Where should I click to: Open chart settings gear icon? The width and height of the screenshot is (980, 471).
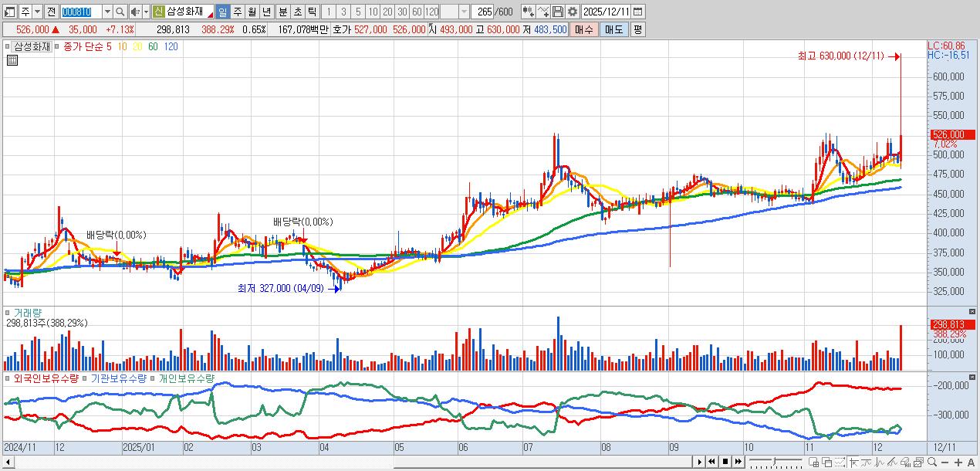pos(573,12)
